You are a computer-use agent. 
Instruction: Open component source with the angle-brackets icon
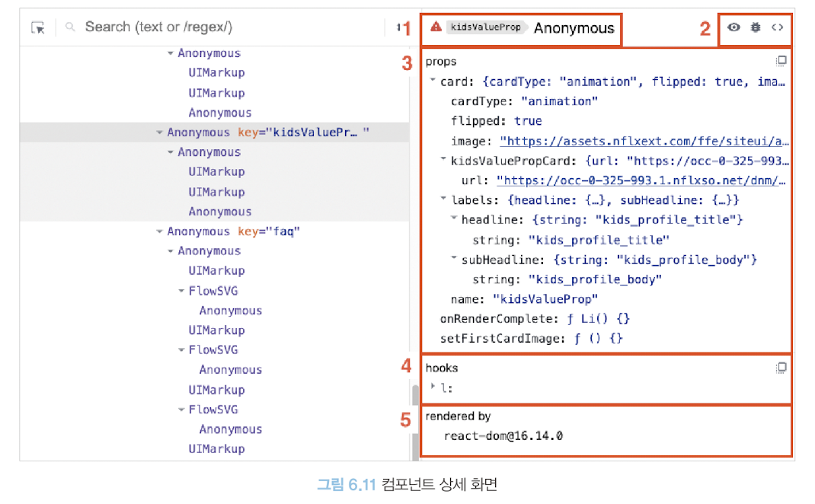coord(777,27)
